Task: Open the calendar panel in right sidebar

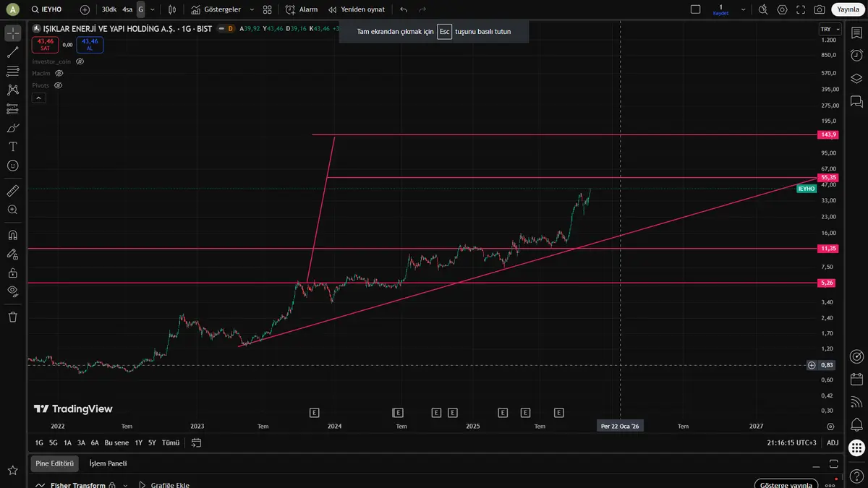Action: click(856, 379)
